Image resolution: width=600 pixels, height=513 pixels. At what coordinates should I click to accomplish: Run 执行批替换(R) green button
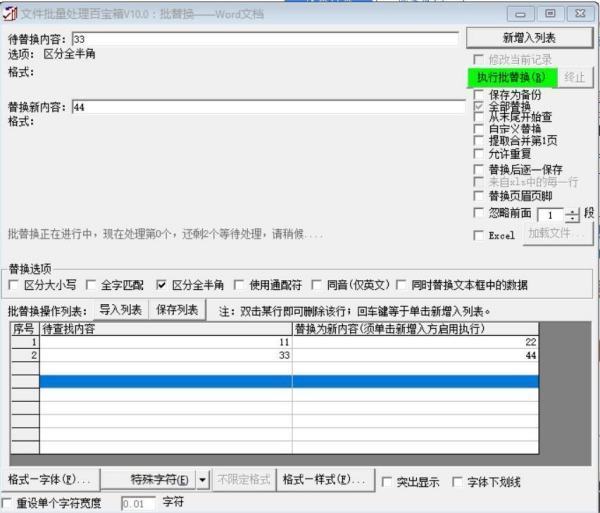510,77
